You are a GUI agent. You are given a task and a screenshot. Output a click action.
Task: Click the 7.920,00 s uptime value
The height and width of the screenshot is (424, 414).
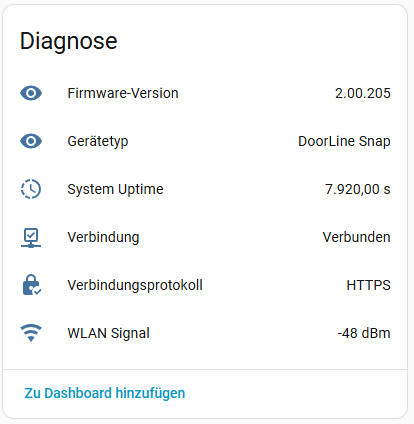(358, 189)
